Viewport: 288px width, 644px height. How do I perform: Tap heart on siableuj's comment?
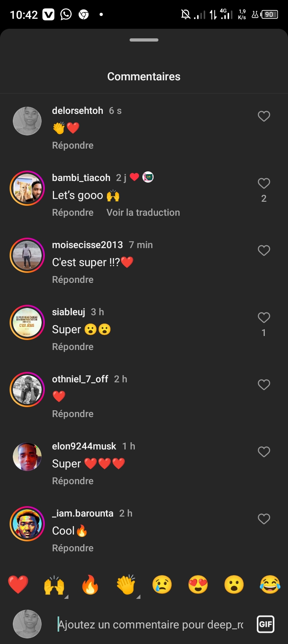(264, 318)
